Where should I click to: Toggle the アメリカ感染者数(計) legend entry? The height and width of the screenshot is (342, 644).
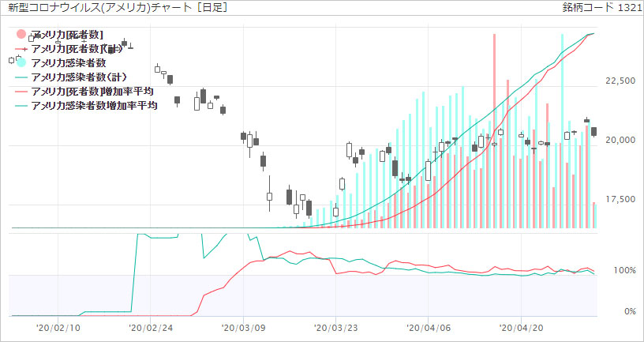[x=71, y=77]
